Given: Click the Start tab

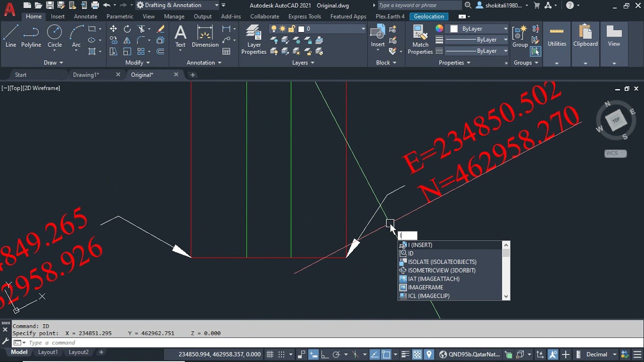Looking at the screenshot, I should (21, 75).
